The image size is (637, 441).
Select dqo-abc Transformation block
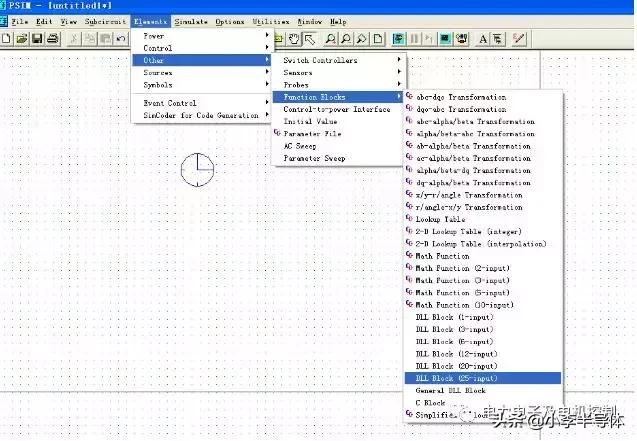(483, 109)
